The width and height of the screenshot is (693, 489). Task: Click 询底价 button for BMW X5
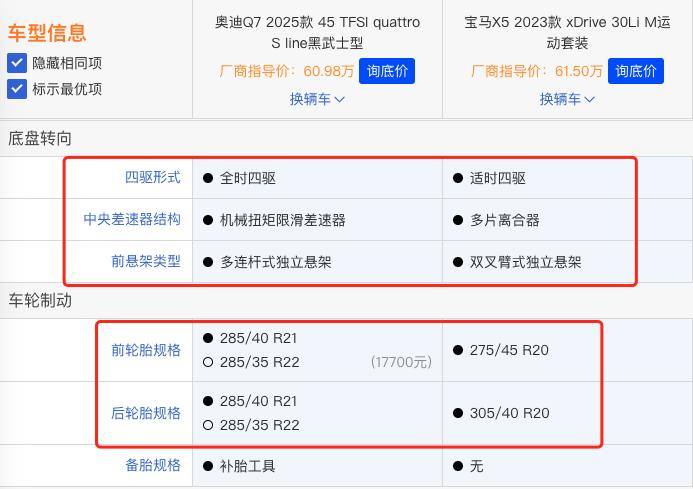click(x=636, y=71)
